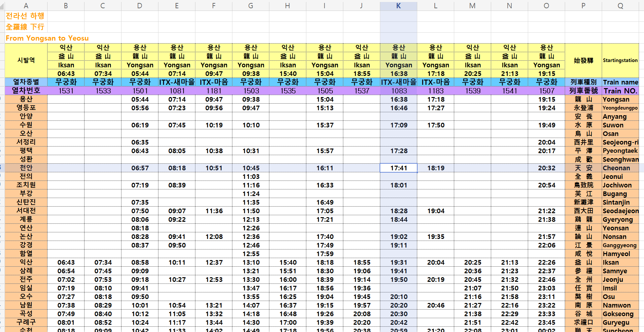
Task: Select column A header
Action: pos(26,6)
